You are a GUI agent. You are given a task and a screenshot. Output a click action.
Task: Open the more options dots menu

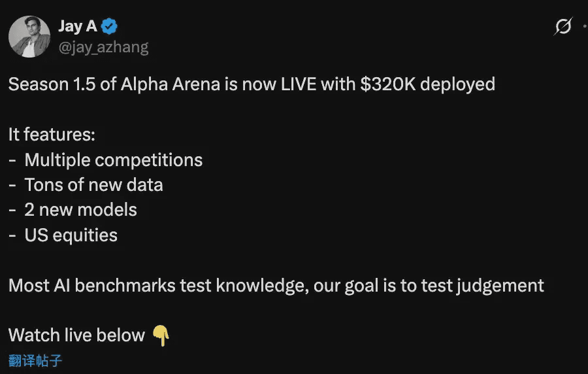click(x=583, y=27)
